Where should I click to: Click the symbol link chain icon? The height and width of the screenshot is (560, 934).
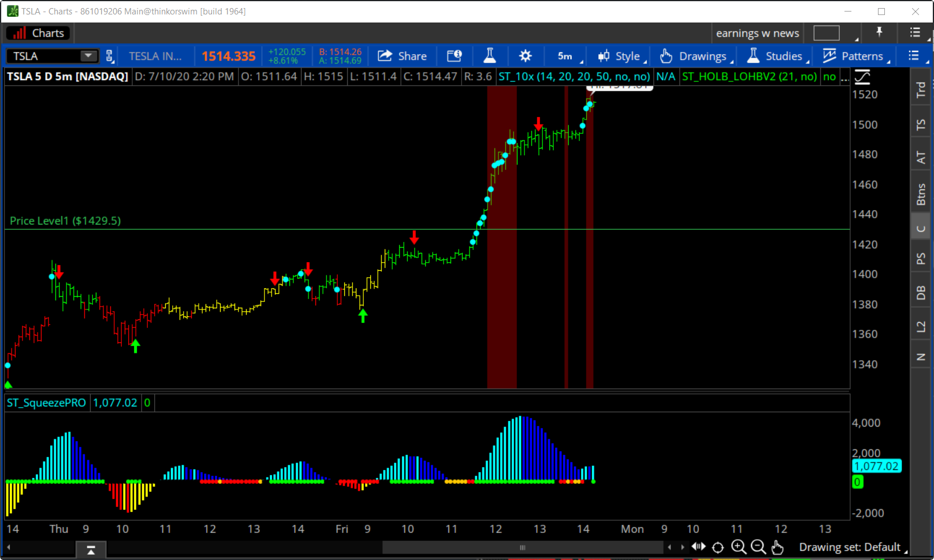click(x=110, y=56)
